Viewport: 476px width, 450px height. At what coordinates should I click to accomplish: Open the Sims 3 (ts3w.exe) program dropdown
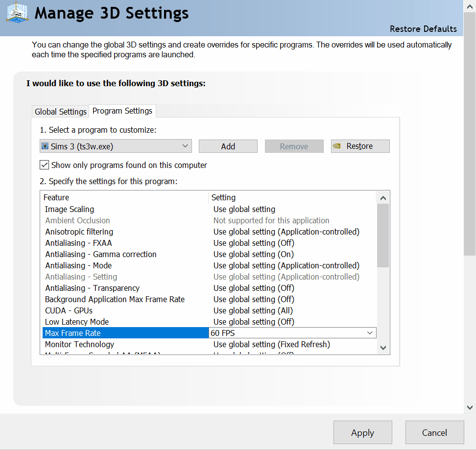(116, 146)
